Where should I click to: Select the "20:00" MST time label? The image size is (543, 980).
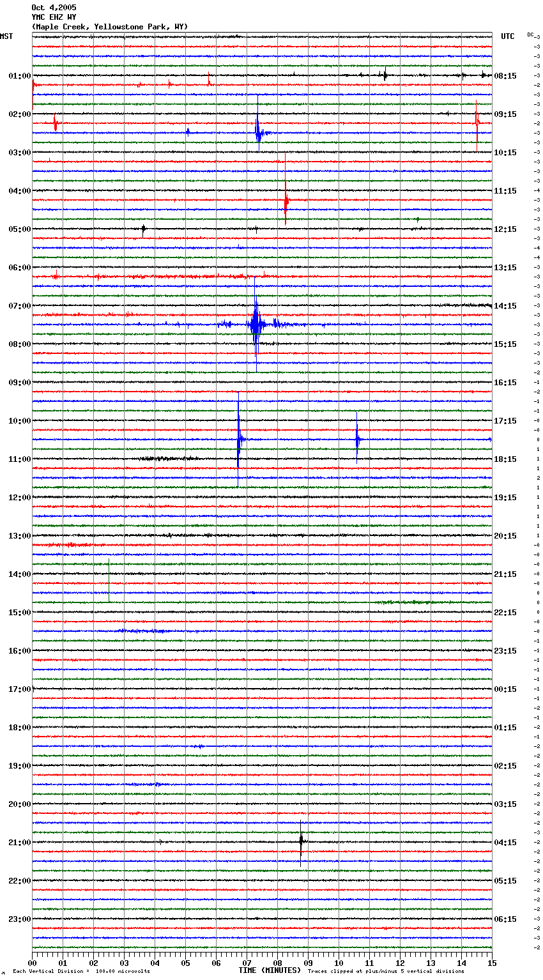[20, 804]
